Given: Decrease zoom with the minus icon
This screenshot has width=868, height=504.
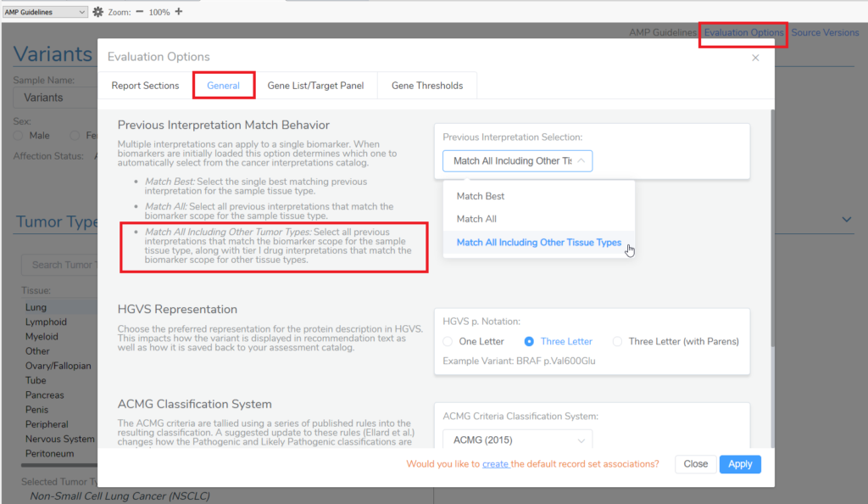Looking at the screenshot, I should (x=140, y=12).
